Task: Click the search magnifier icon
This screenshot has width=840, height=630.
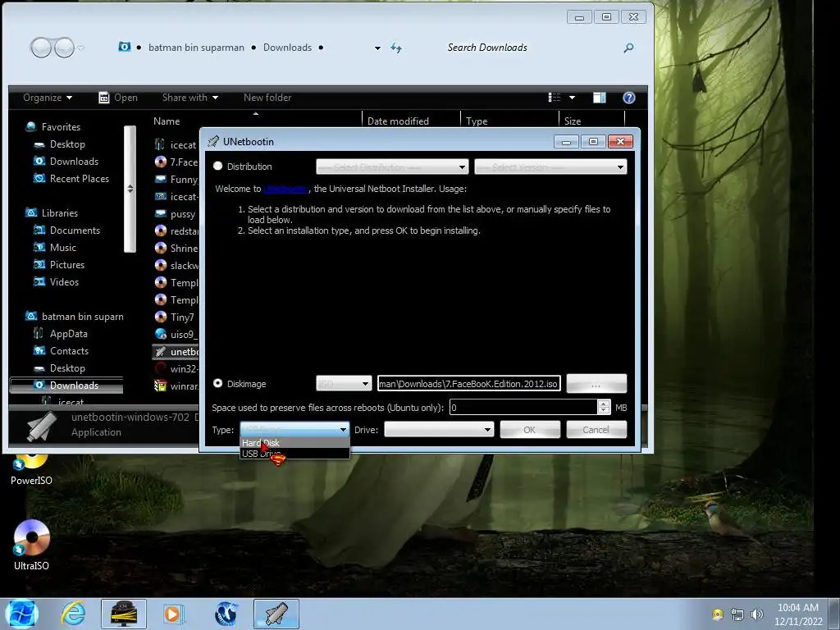Action: (x=629, y=48)
